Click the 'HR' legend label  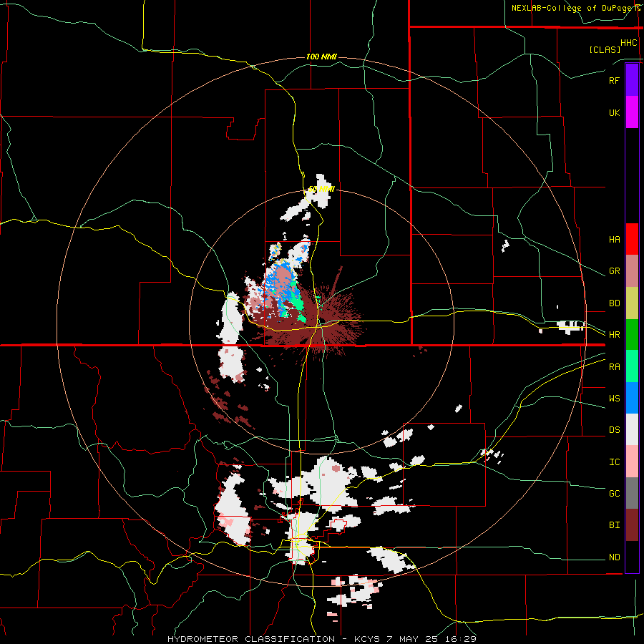click(x=614, y=335)
